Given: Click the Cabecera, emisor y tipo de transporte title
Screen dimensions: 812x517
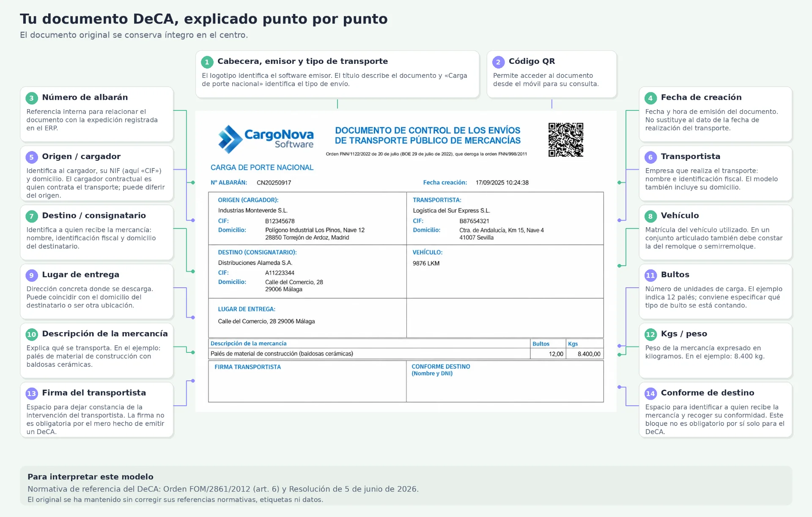Looking at the screenshot, I should pyautogui.click(x=303, y=61).
